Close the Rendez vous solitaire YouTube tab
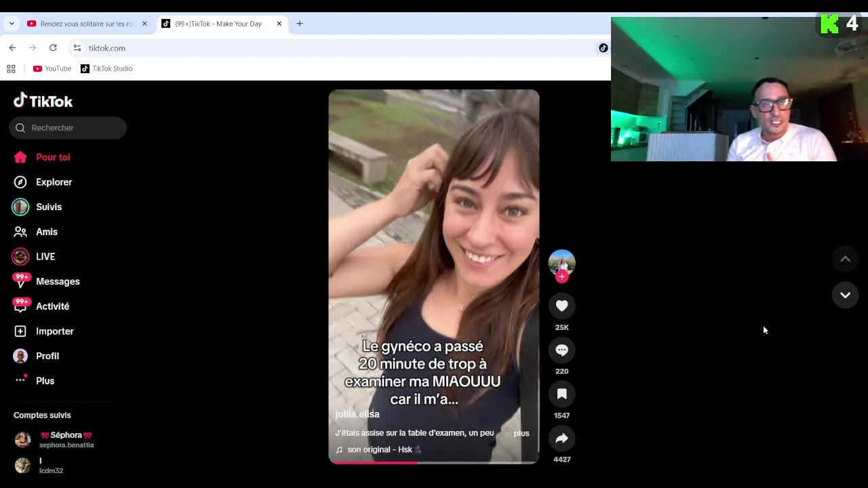This screenshot has height=488, width=868. (x=144, y=24)
